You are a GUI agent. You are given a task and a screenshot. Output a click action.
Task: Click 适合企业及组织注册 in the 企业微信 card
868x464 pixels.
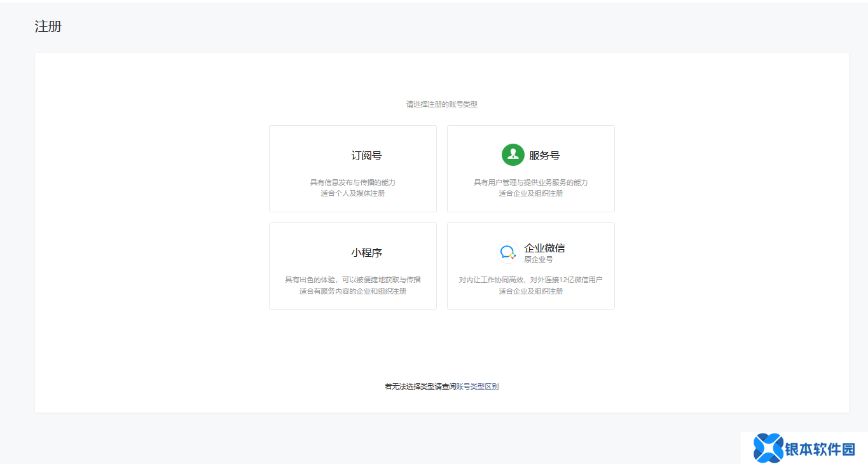(x=530, y=291)
